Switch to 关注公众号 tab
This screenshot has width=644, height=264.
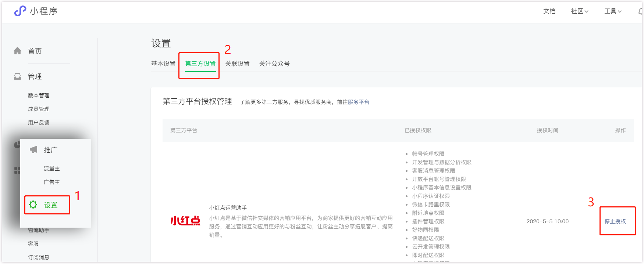pyautogui.click(x=274, y=64)
